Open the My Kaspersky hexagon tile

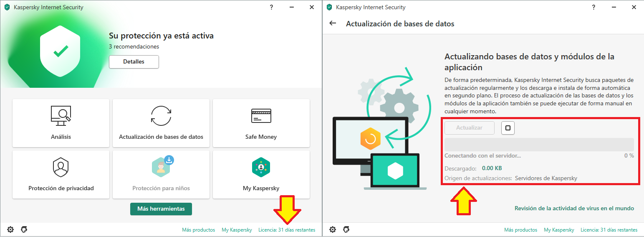point(261,175)
